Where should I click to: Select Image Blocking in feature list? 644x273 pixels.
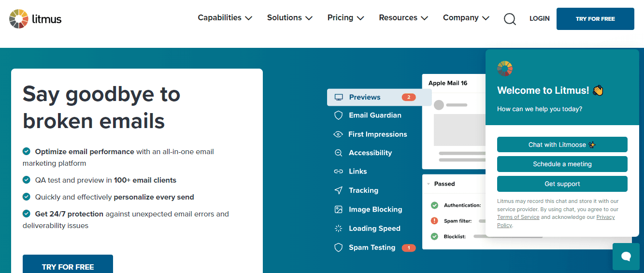(x=375, y=209)
